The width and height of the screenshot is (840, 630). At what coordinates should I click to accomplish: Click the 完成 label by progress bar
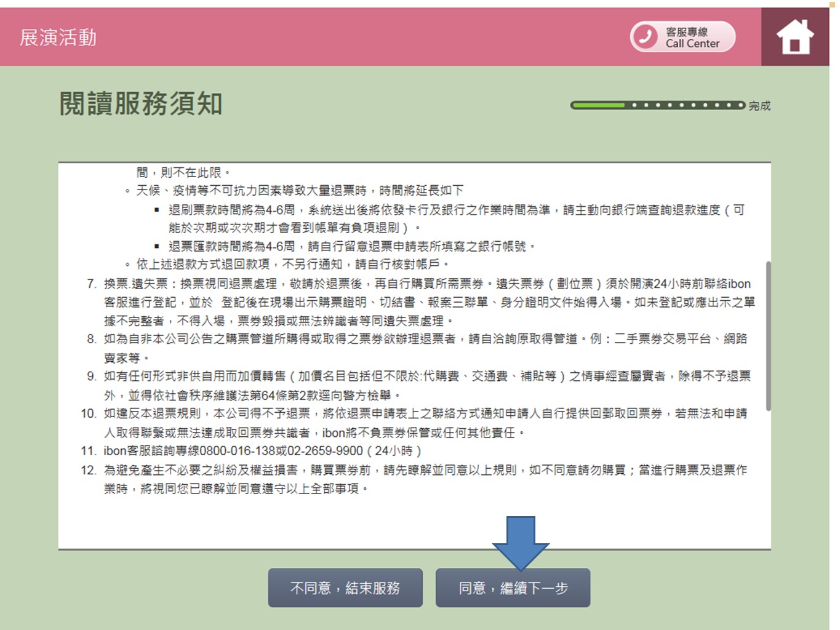pyautogui.click(x=759, y=106)
